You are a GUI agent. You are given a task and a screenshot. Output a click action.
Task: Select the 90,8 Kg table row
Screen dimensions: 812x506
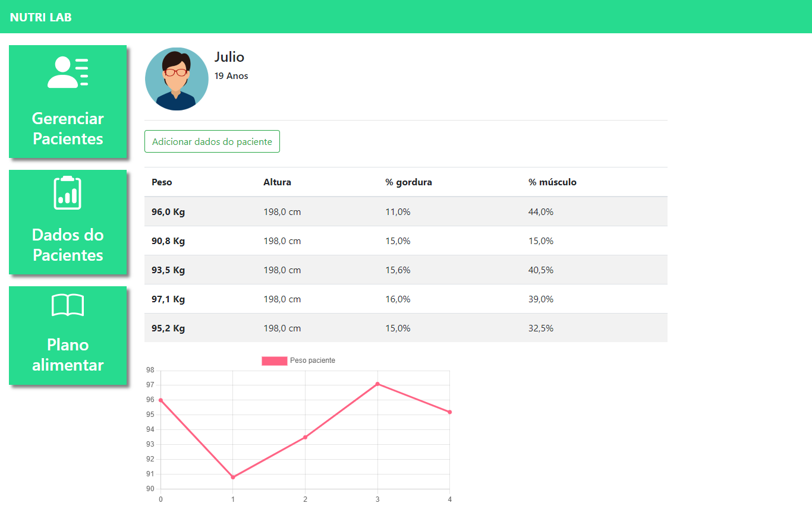(x=405, y=241)
